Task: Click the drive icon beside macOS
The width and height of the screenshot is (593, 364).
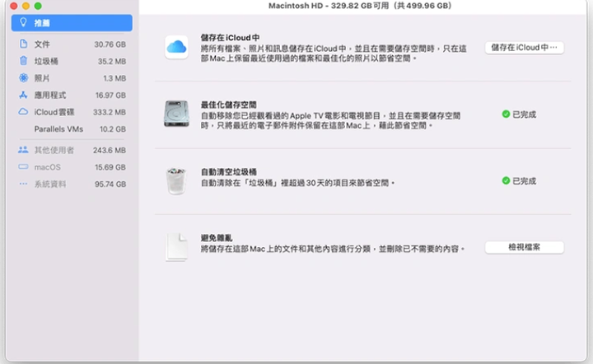Action: (x=23, y=166)
